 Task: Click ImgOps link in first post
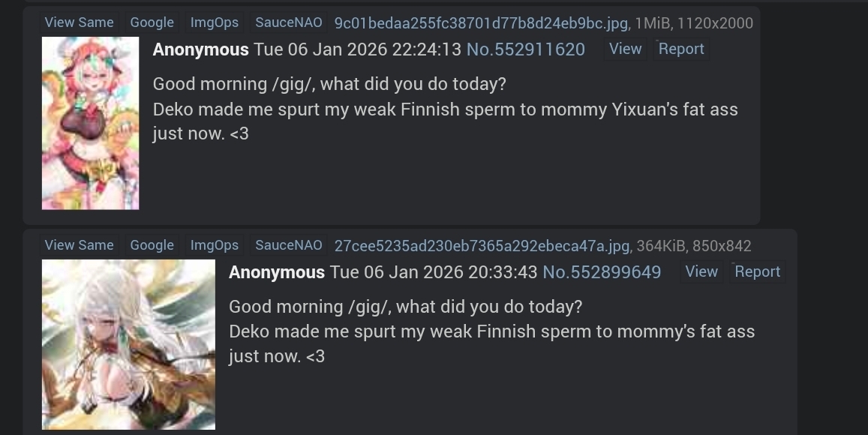click(215, 22)
